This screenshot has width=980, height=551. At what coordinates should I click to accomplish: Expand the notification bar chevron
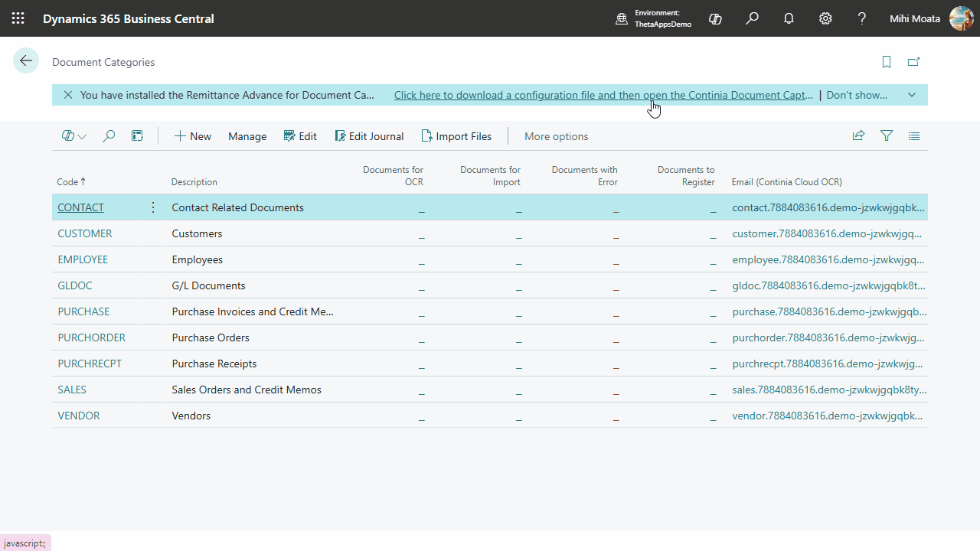pyautogui.click(x=912, y=95)
